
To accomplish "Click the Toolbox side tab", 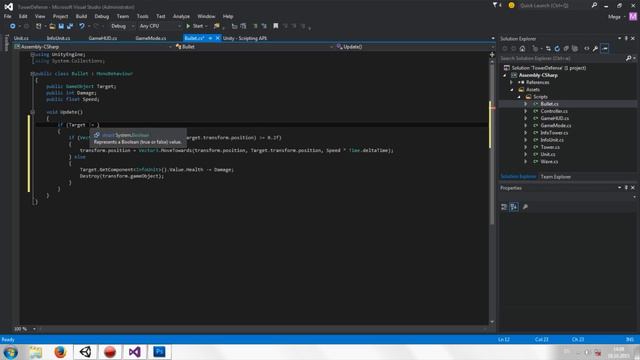I will [x=6, y=43].
